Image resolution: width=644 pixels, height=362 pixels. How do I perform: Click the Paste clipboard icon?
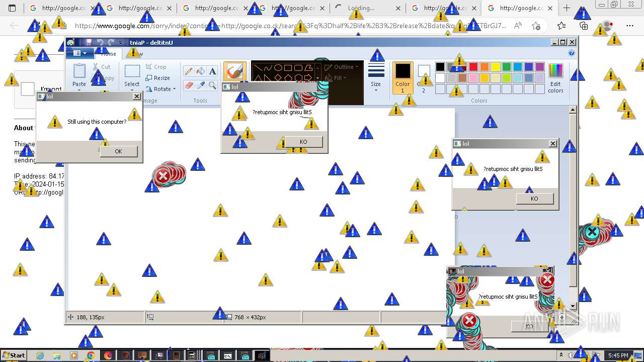79,71
